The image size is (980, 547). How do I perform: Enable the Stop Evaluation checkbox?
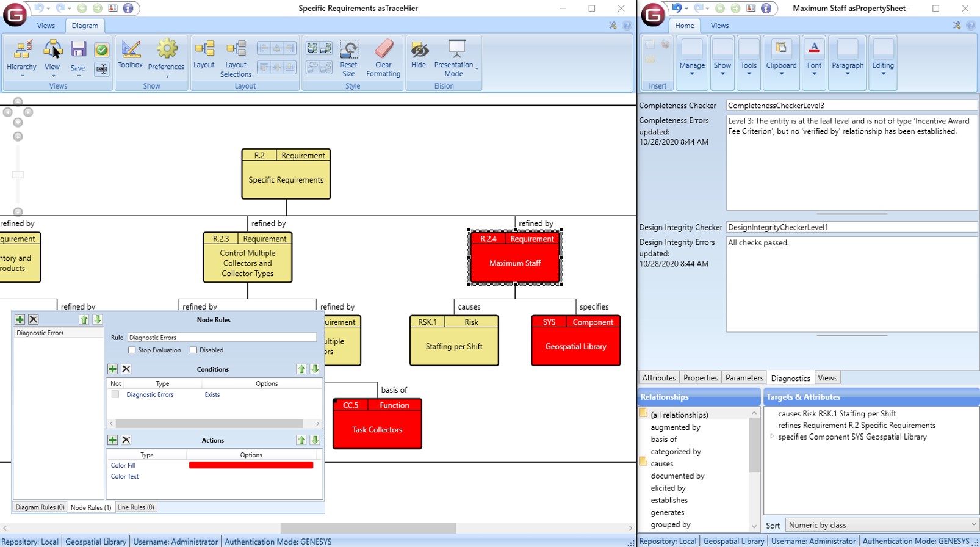coord(132,350)
